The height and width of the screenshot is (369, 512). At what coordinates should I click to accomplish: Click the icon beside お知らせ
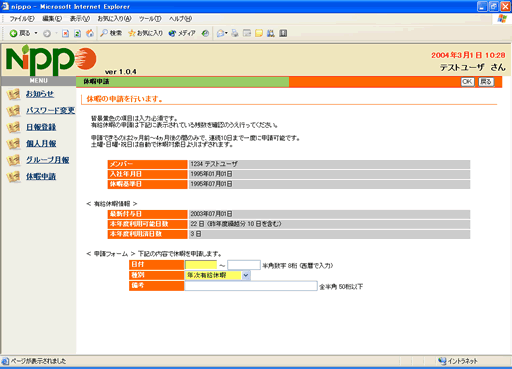point(14,94)
